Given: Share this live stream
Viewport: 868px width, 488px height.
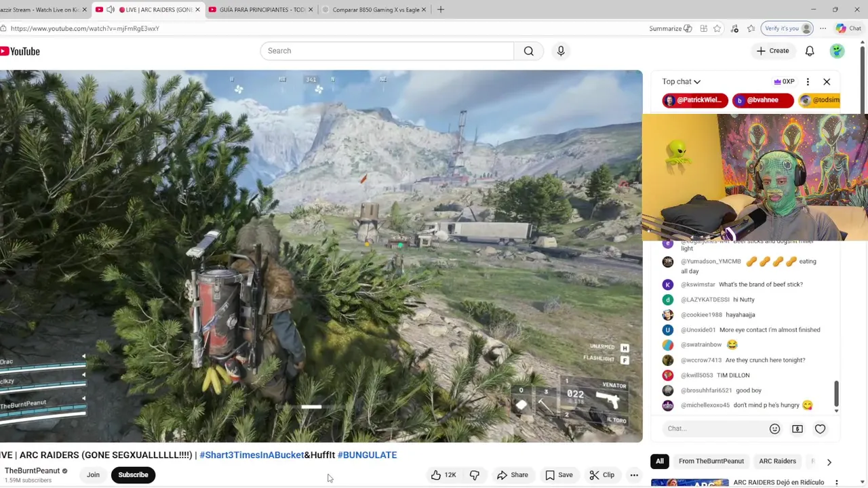Looking at the screenshot, I should [x=513, y=475].
